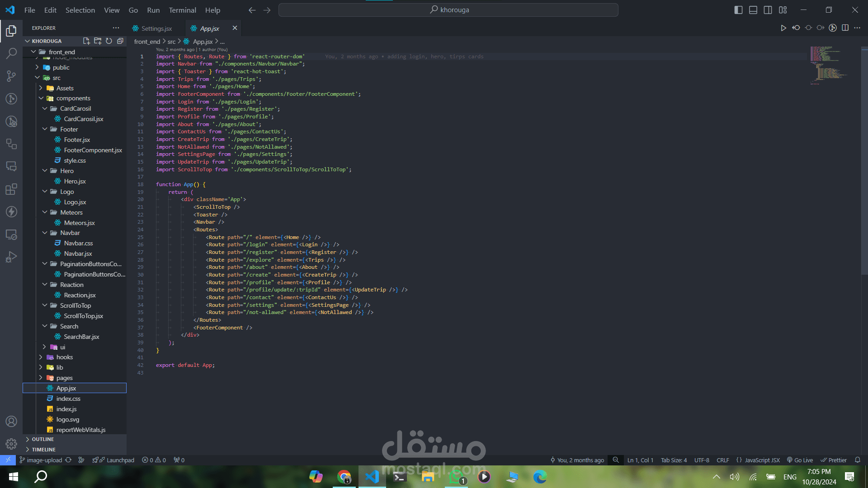Run the code using play icon

click(783, 28)
